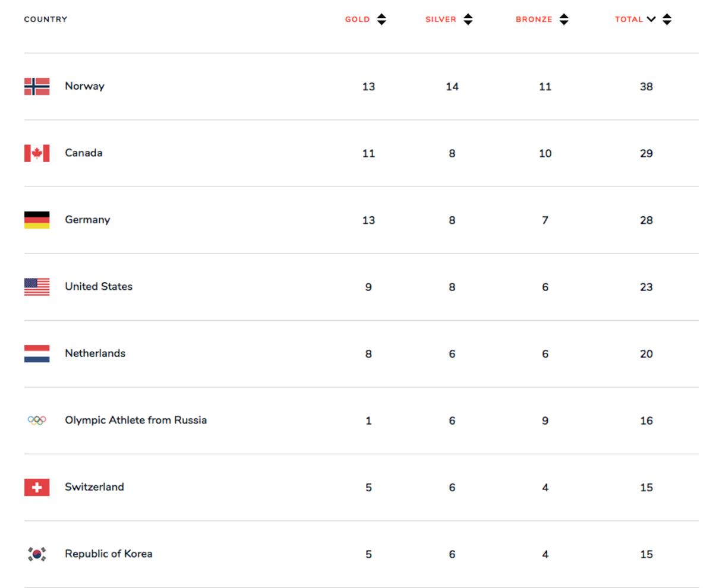The height and width of the screenshot is (588, 713).
Task: Click Germany's gold medal count
Action: click(x=368, y=220)
